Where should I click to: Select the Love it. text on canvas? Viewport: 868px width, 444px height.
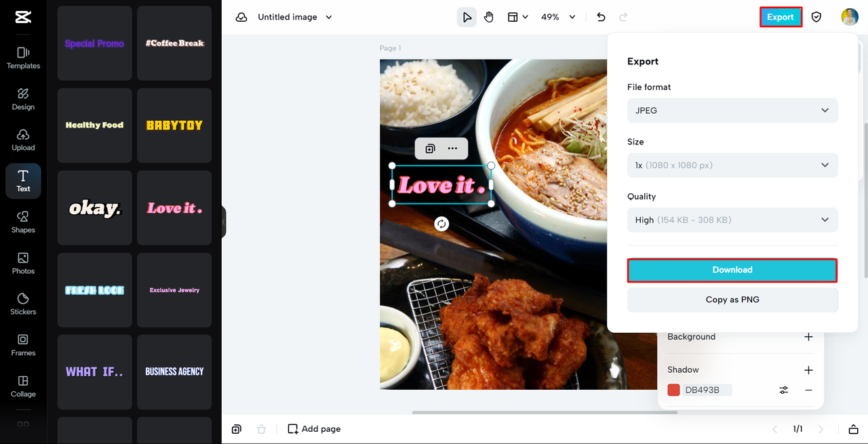pos(441,185)
